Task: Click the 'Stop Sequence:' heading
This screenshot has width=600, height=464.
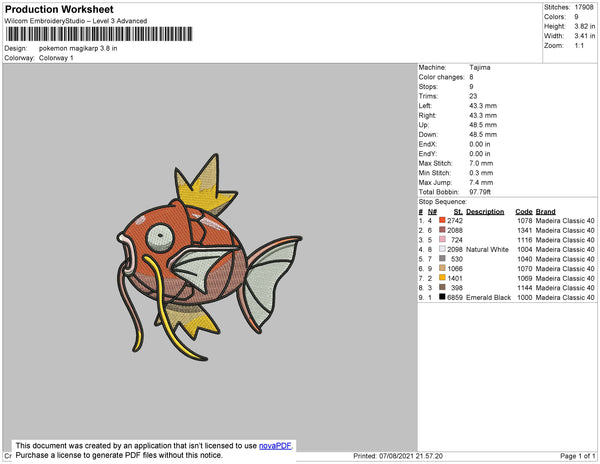Action: tap(442, 202)
